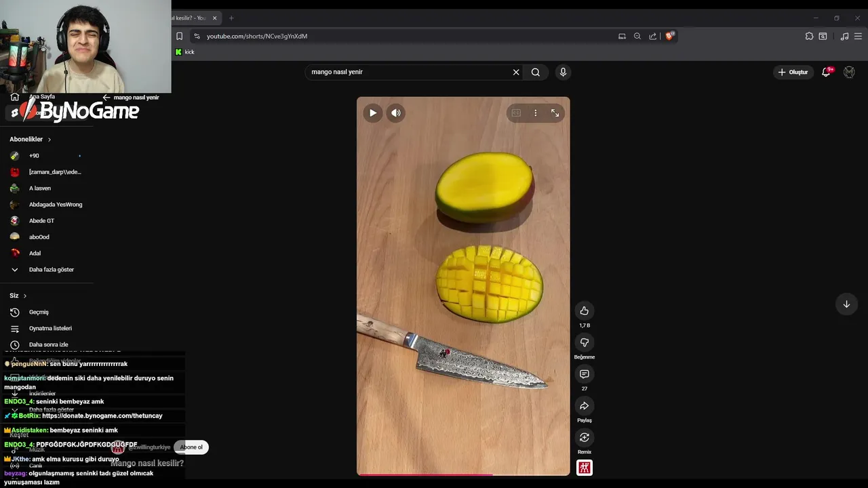Image resolution: width=868 pixels, height=488 pixels.
Task: Open the kick bookmark
Action: coord(184,52)
